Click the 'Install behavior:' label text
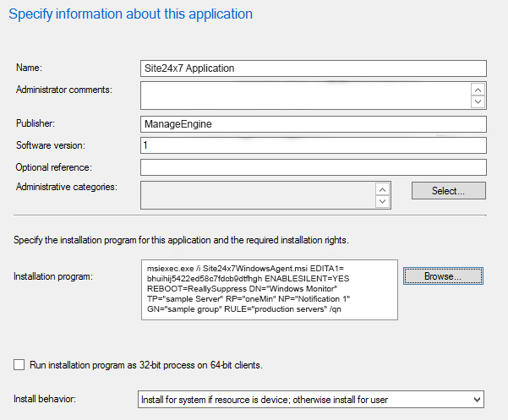The image size is (508, 420). 46,399
